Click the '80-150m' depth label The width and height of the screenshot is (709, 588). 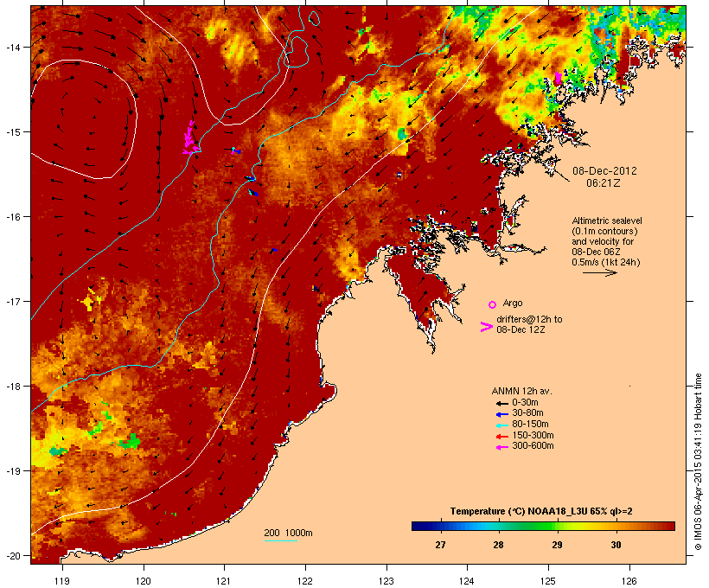(530, 425)
